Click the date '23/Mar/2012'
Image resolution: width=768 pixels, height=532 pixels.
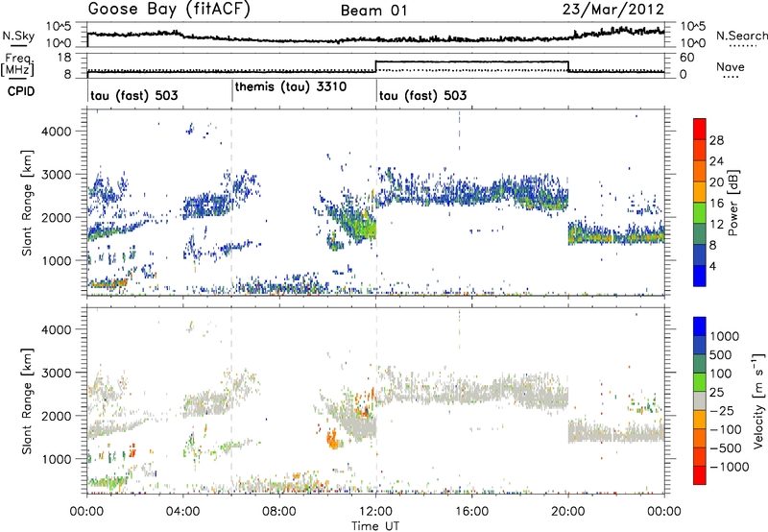(x=613, y=10)
